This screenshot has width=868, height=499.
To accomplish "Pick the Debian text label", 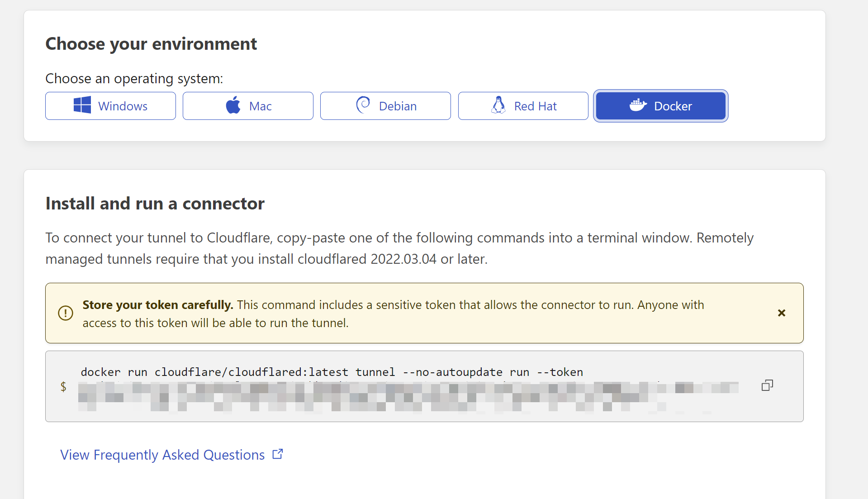I will click(x=398, y=106).
